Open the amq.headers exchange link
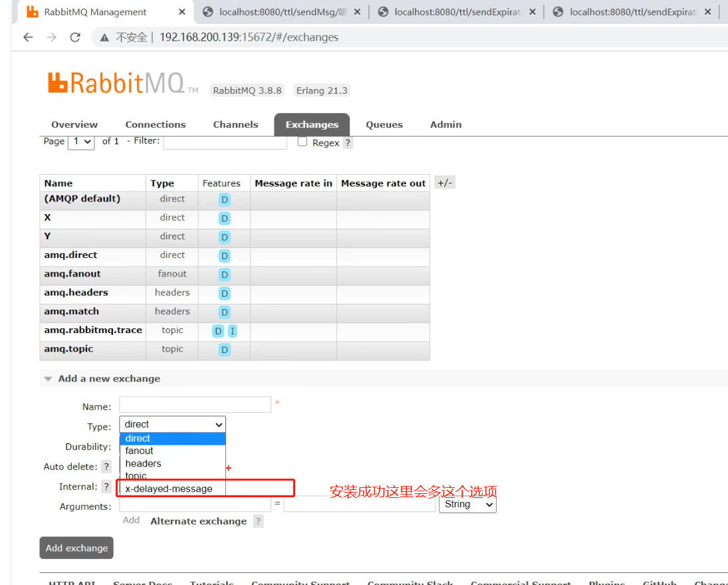Viewport: 728px width, 585px height. pyautogui.click(x=76, y=292)
